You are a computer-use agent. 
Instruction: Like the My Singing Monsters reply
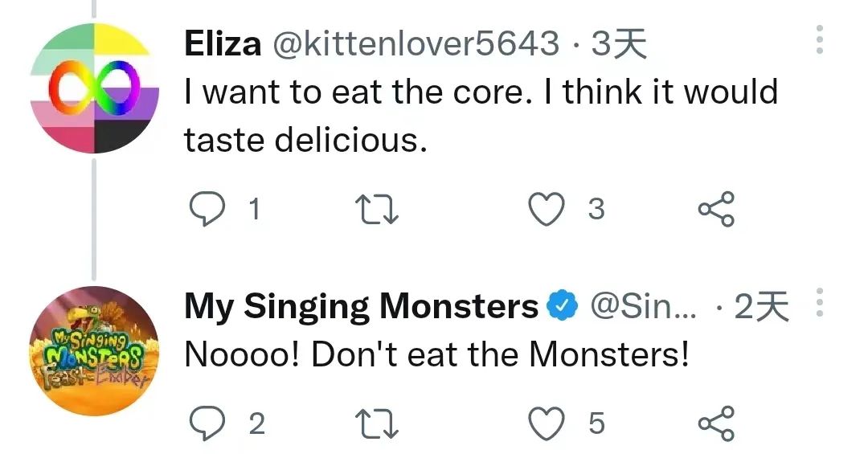point(545,423)
